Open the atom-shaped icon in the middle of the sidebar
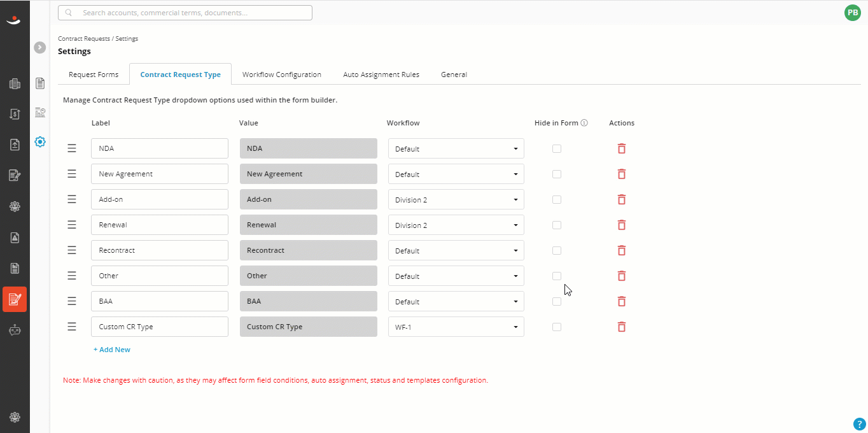868x433 pixels. click(x=15, y=206)
